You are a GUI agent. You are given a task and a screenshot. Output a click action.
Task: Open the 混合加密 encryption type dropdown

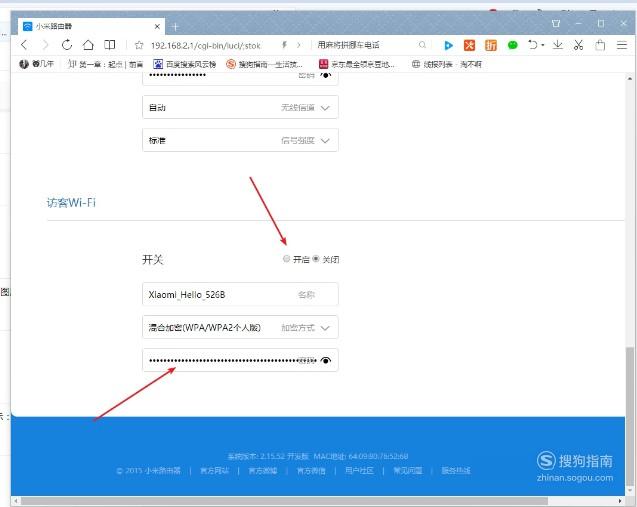[x=240, y=327]
